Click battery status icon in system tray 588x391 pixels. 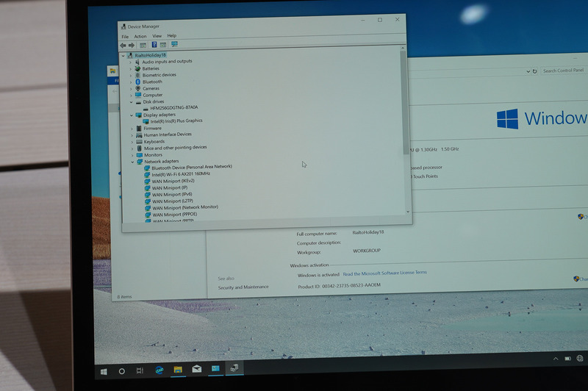coord(567,359)
